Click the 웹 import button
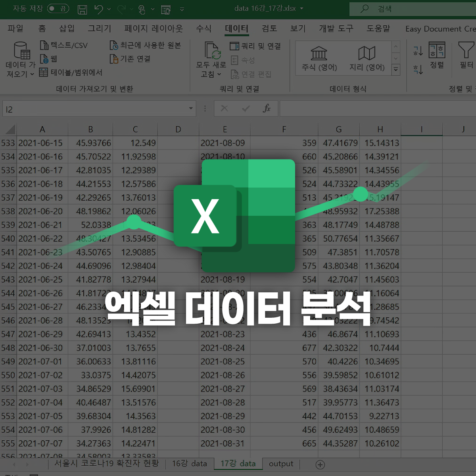 49,59
